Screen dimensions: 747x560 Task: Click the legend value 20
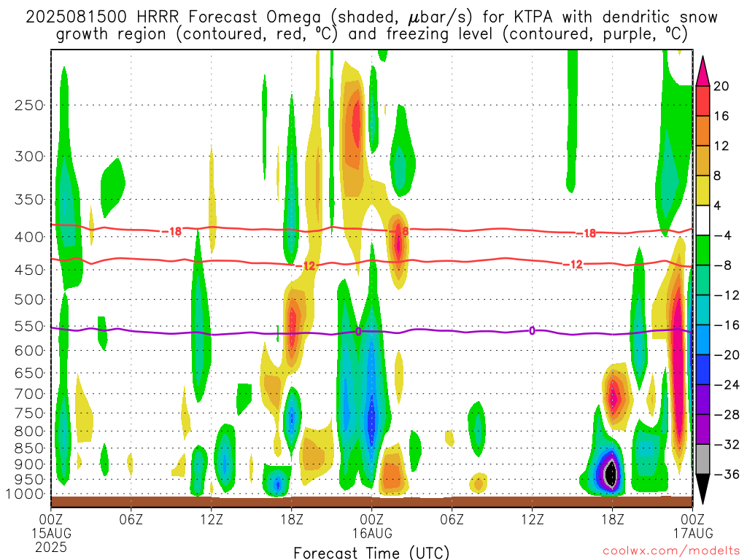click(721, 86)
